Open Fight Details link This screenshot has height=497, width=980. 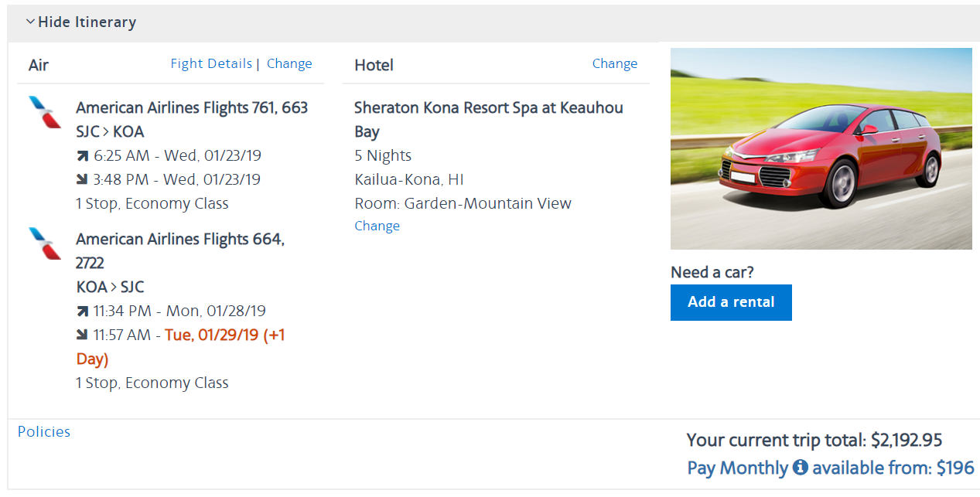tap(211, 63)
